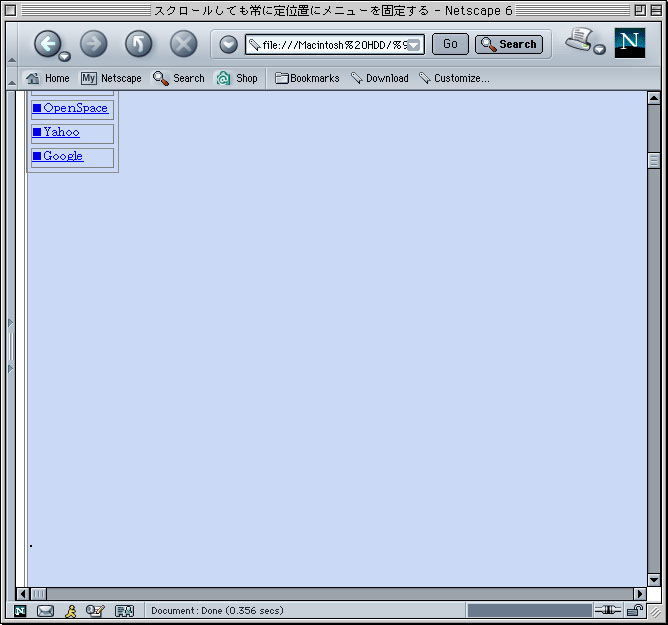The height and width of the screenshot is (625, 668).
Task: Click the vertical scrollbar up arrow
Action: click(x=654, y=98)
